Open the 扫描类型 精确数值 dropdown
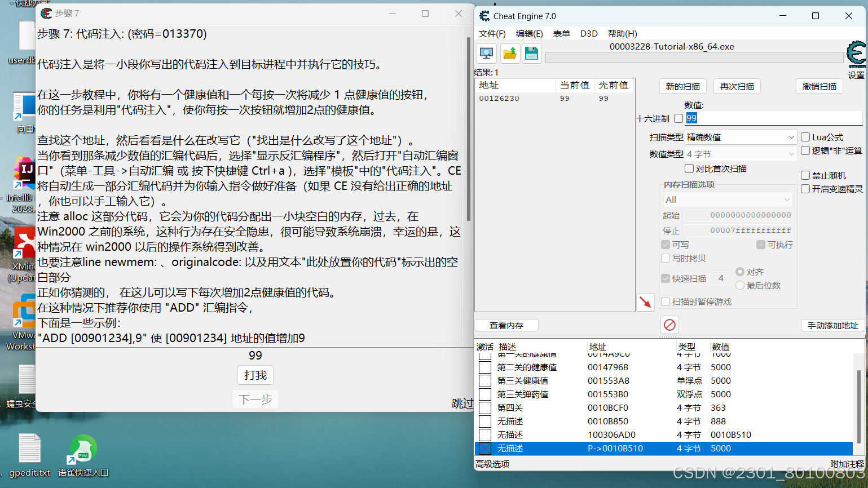Screen dimensions: 868x488 pyautogui.click(x=741, y=137)
